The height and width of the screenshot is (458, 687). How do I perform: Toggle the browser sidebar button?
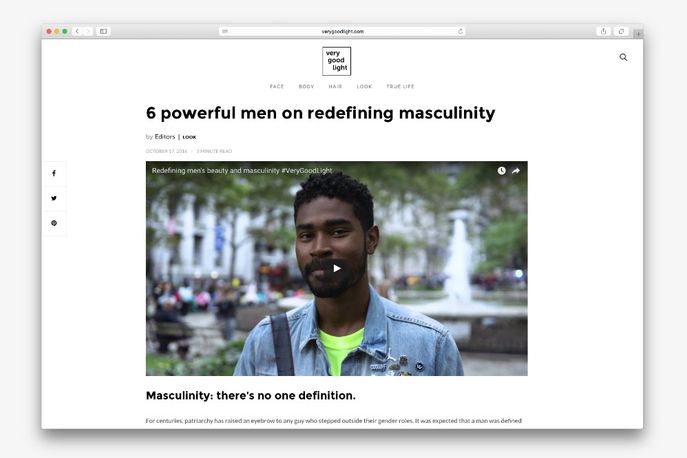point(103,31)
